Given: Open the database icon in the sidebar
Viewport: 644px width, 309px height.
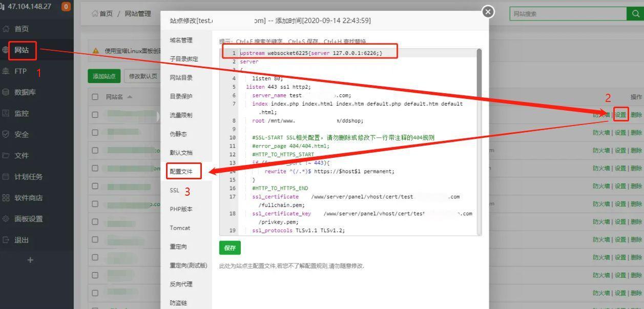Looking at the screenshot, I should 6,92.
